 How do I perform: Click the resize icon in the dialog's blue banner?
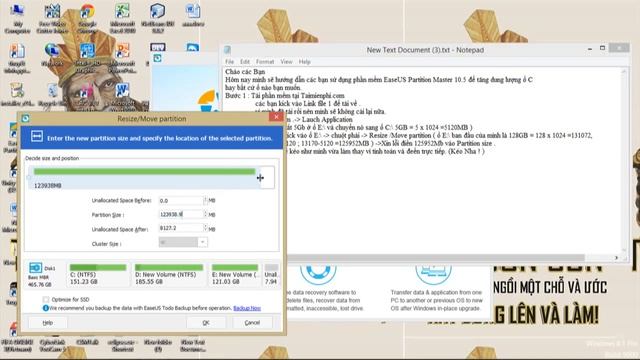[x=37, y=137]
